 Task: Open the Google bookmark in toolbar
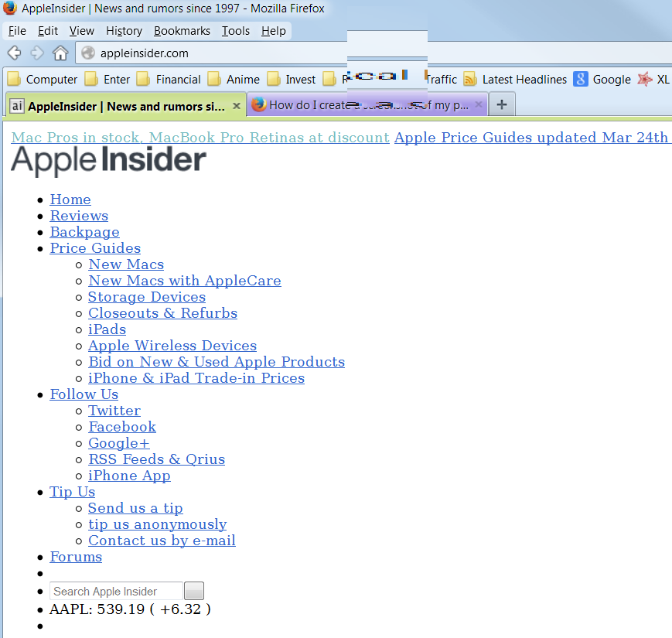click(x=602, y=79)
